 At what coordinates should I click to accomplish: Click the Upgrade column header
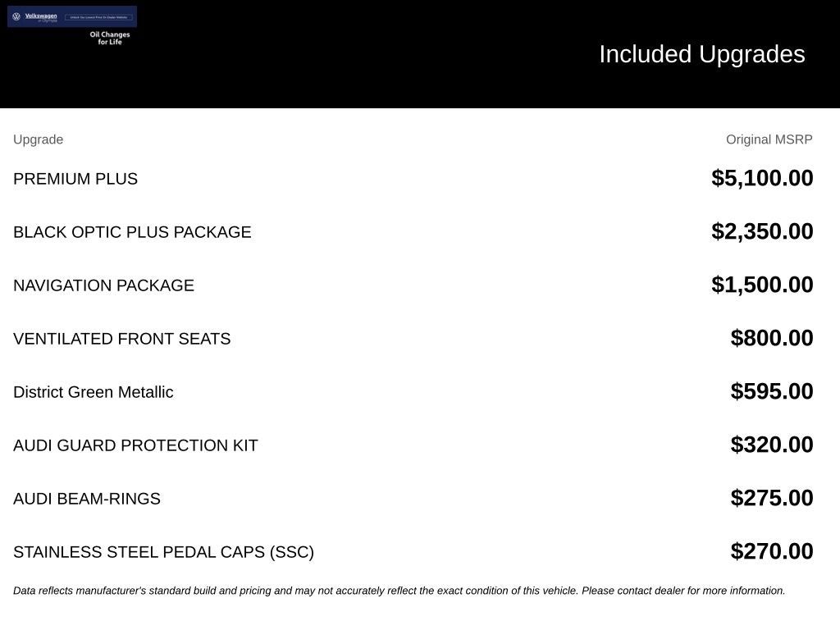point(38,139)
